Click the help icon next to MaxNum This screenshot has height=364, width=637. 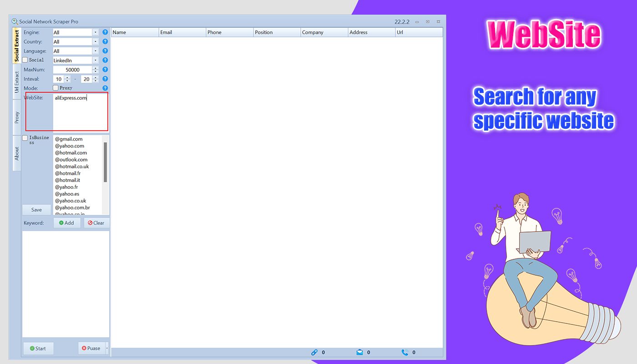pyautogui.click(x=105, y=69)
